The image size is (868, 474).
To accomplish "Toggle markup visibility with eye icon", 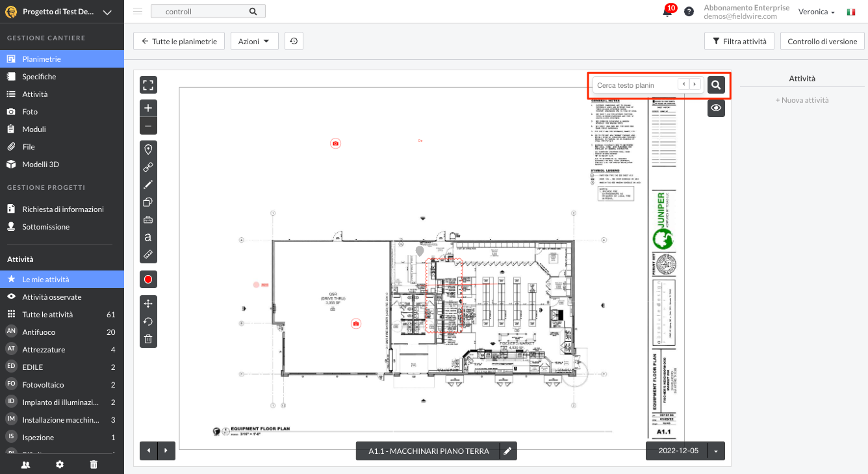I will coord(716,108).
